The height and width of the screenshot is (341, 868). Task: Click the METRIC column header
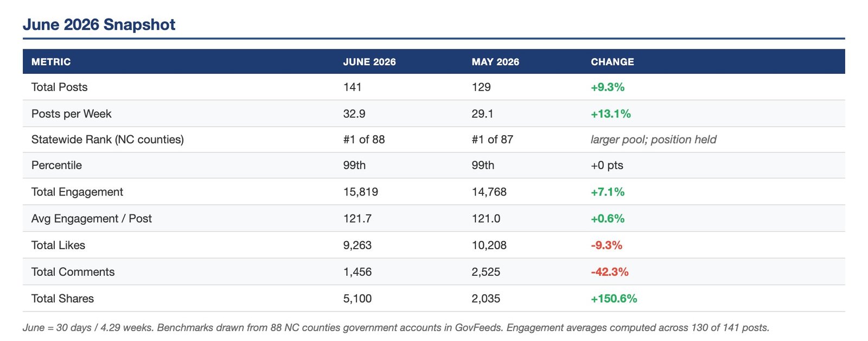[51, 62]
